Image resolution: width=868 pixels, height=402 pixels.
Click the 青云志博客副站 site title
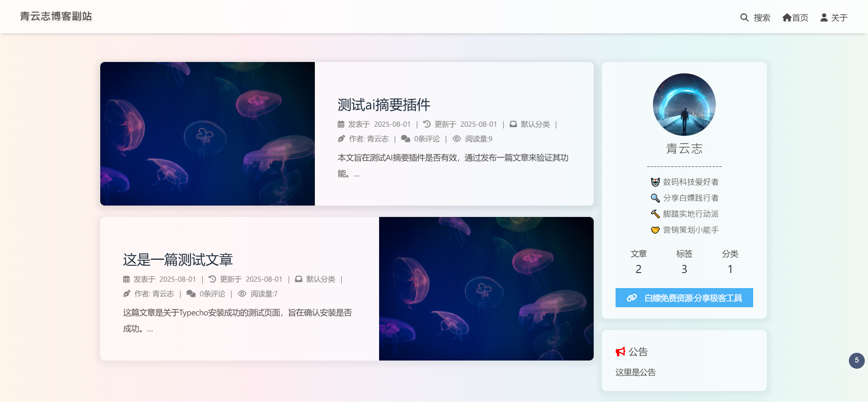pos(56,16)
